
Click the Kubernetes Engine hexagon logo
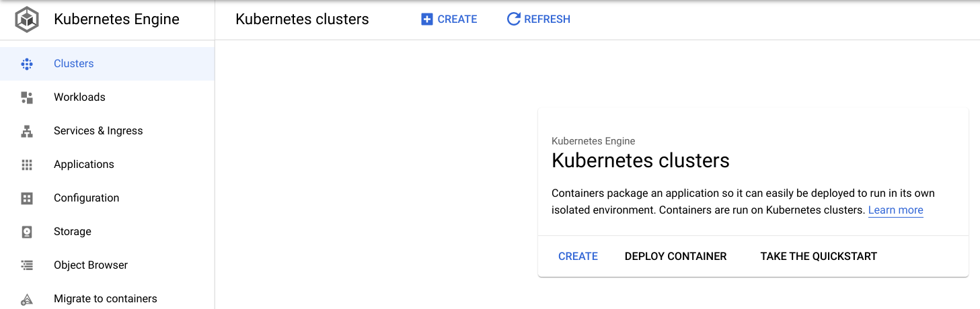[27, 19]
